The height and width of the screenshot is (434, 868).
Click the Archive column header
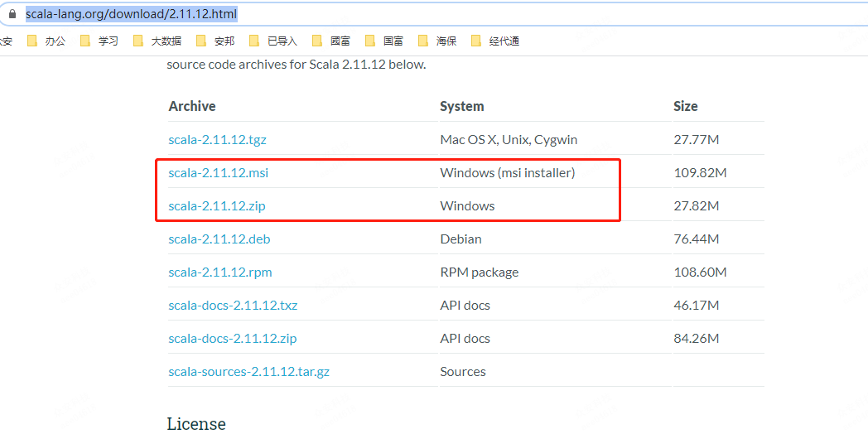coord(192,106)
